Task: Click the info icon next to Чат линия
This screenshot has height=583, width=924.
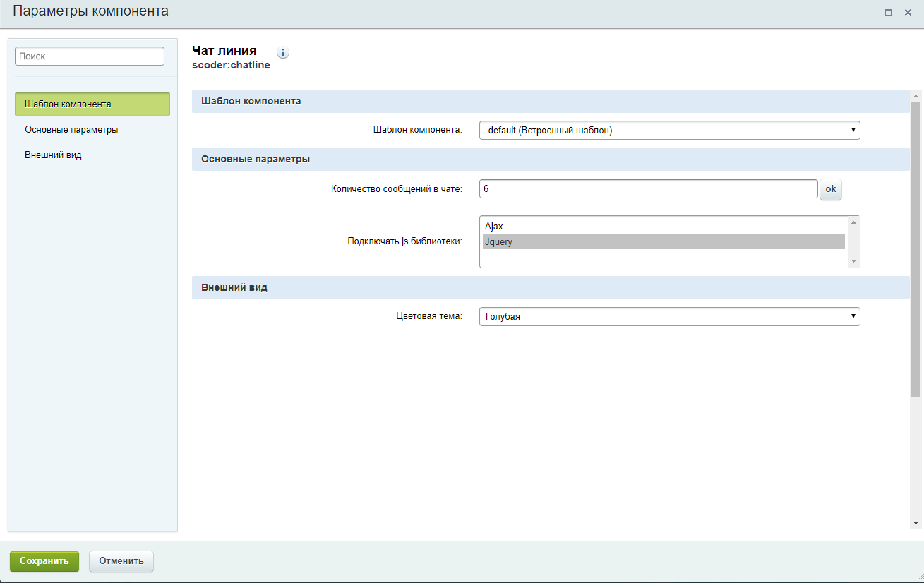Action: pos(283,53)
